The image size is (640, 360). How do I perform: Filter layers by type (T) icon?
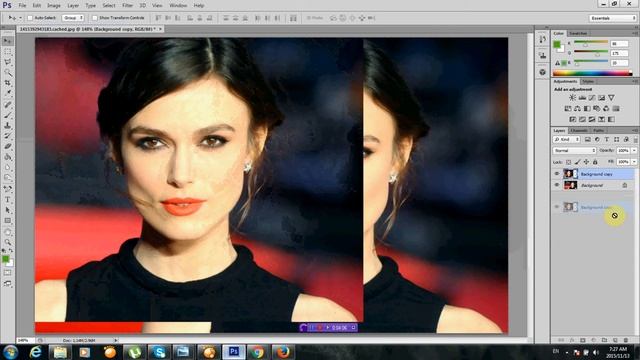click(x=607, y=140)
